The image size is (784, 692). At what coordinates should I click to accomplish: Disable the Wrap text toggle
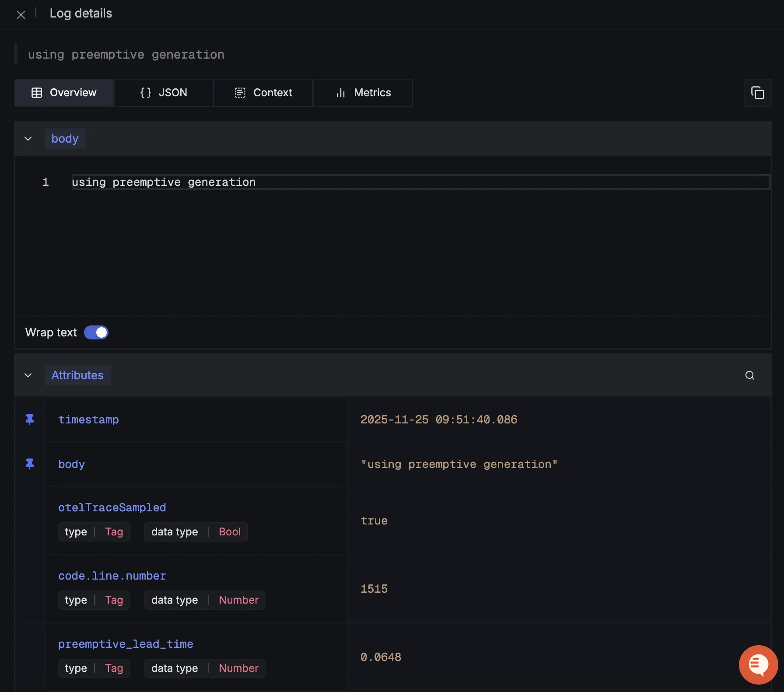click(96, 332)
